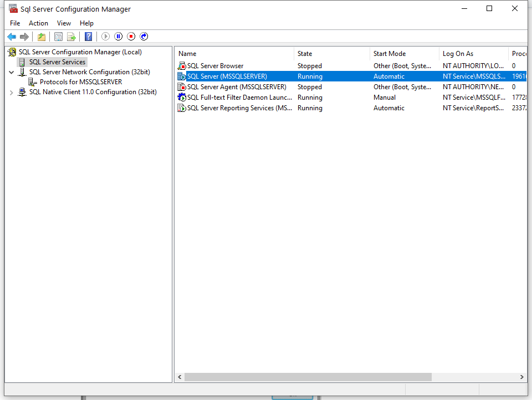Sort by the Log On As column header
The width and height of the screenshot is (532, 400).
(x=474, y=54)
